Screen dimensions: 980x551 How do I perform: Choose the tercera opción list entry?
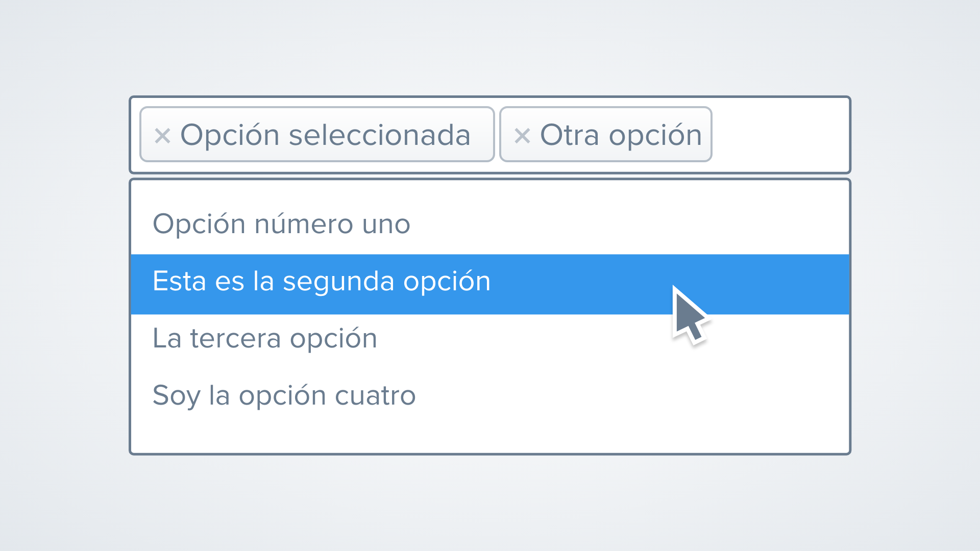265,338
